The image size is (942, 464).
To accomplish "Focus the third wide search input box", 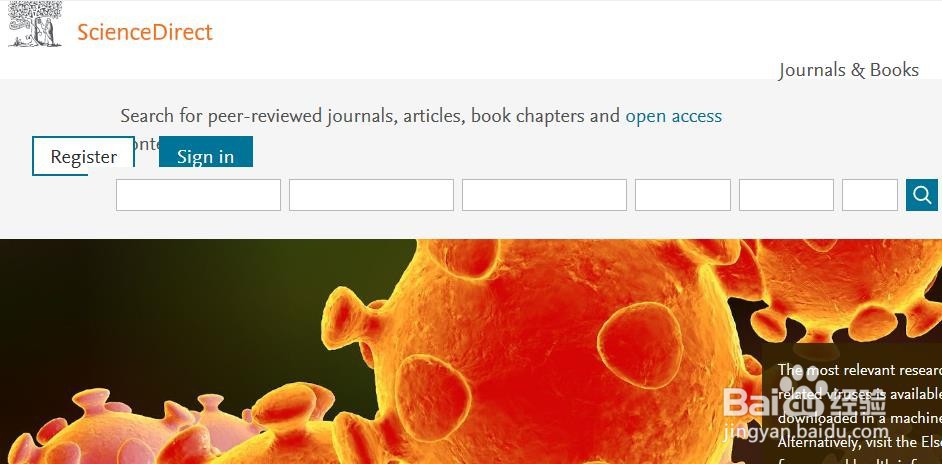I will click(x=544, y=195).
